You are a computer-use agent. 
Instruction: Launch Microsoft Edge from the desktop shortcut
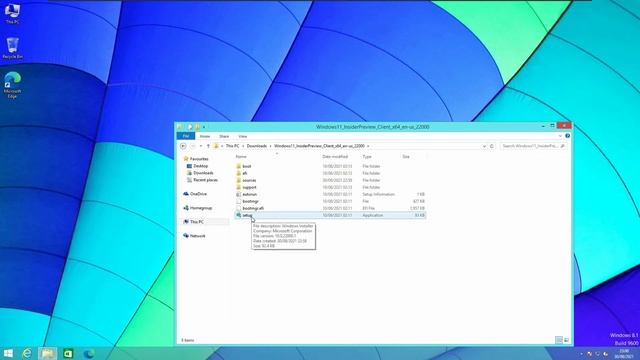[12, 85]
